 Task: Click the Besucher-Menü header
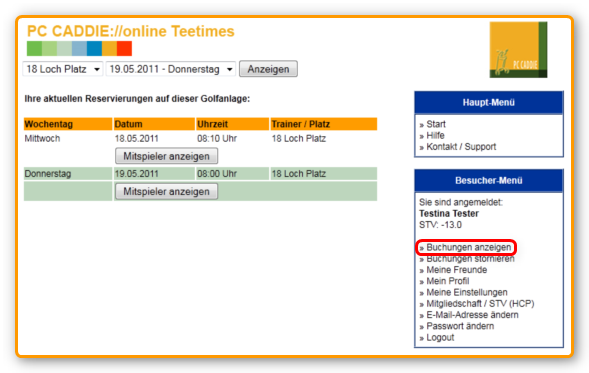coord(489,181)
